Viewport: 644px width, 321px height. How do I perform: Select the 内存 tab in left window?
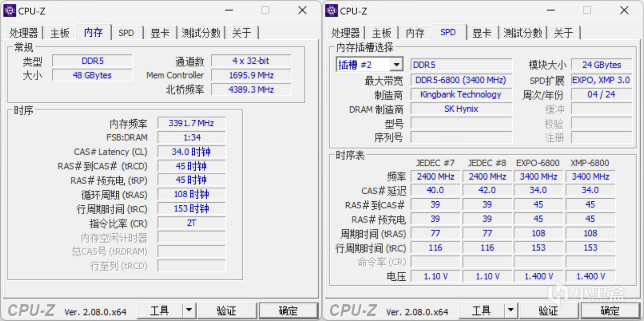[x=94, y=32]
